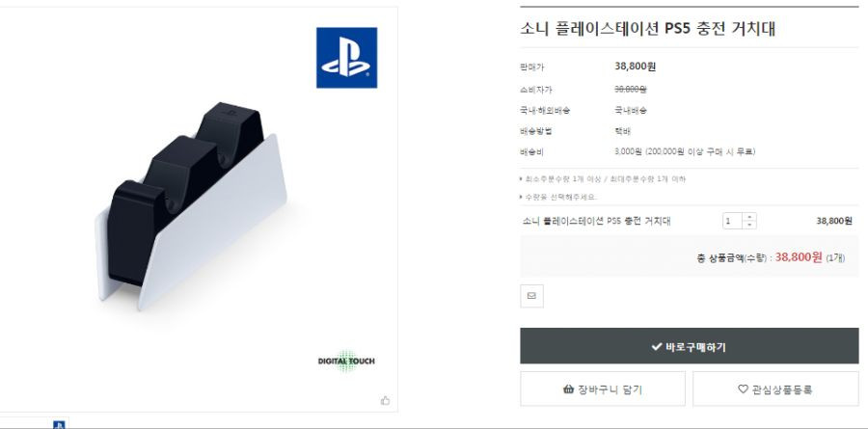Click the 관심상품등록 wishlist button
The height and width of the screenshot is (429, 868).
775,389
